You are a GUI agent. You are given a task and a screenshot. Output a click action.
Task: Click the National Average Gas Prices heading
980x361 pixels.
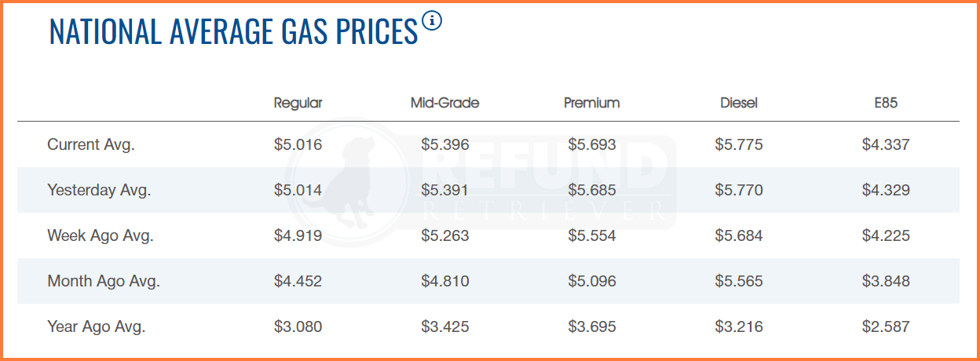pyautogui.click(x=233, y=32)
